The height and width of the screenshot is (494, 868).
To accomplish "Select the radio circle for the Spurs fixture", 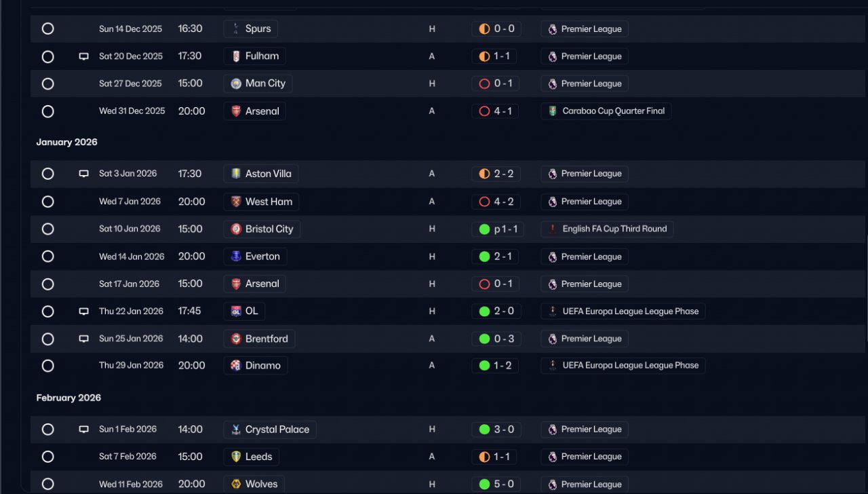I will coord(47,29).
